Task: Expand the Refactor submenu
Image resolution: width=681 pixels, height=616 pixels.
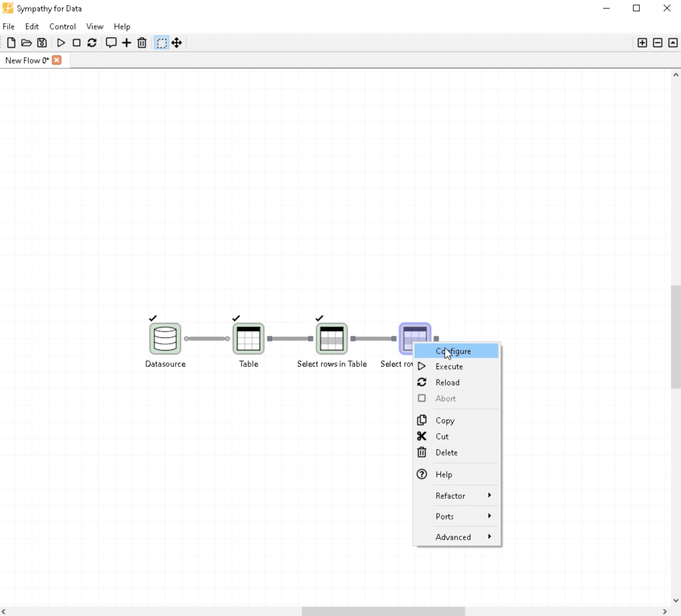Action: (x=456, y=496)
